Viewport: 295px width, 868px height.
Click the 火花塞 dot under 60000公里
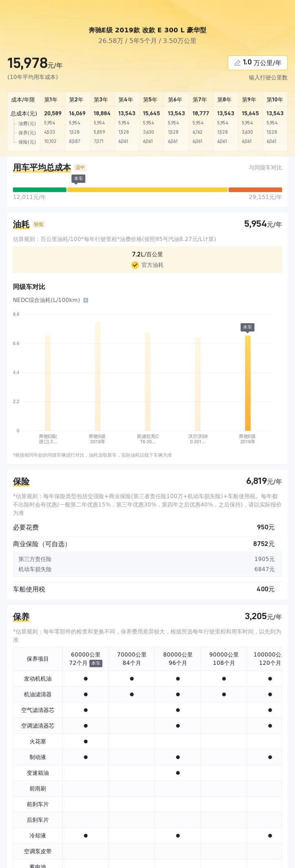86,742
